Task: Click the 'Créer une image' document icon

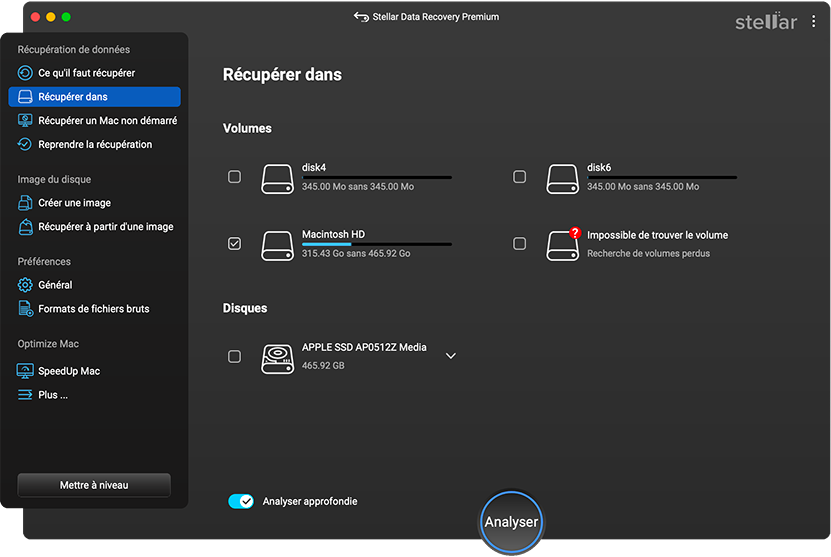Action: point(25,202)
